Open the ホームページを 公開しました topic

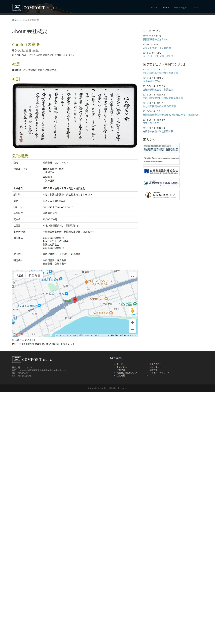pyautogui.click(x=158, y=56)
